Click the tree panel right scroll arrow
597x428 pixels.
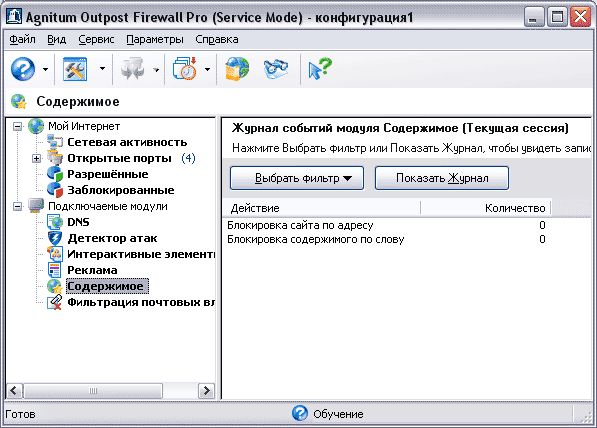pos(206,391)
